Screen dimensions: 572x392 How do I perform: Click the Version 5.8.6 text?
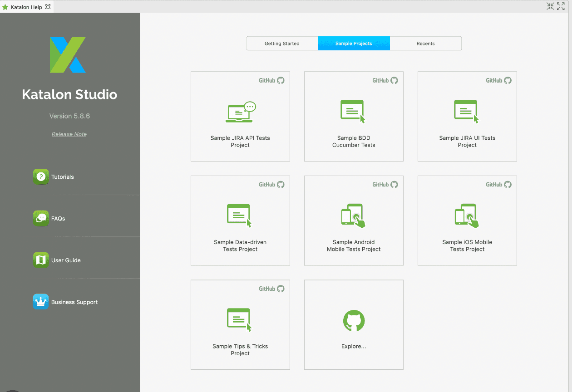coord(69,116)
